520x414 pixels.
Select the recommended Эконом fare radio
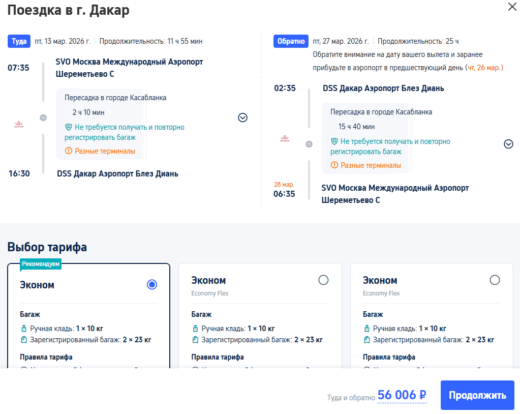pyautogui.click(x=152, y=284)
